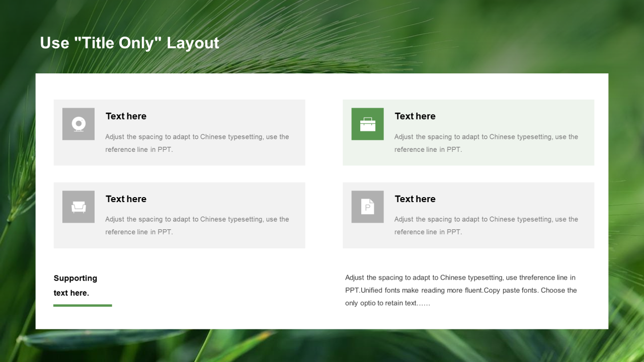Select description text in the briefcase card

point(486,143)
